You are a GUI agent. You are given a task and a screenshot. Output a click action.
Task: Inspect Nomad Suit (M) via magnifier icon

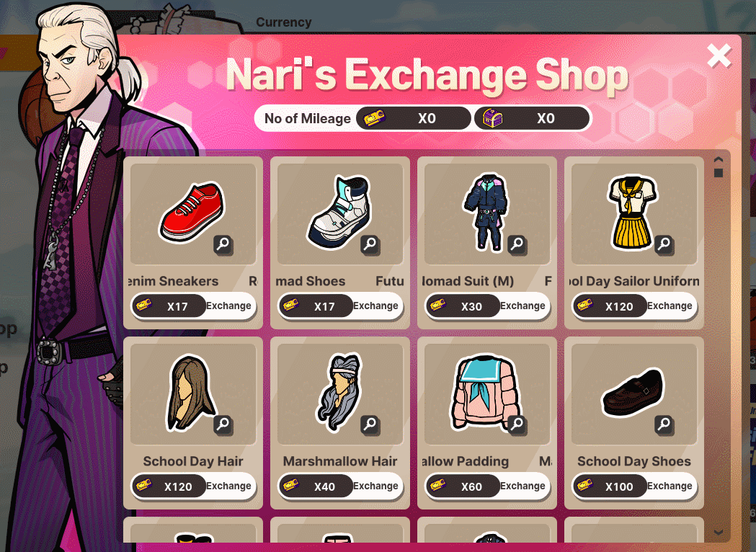[517, 244]
